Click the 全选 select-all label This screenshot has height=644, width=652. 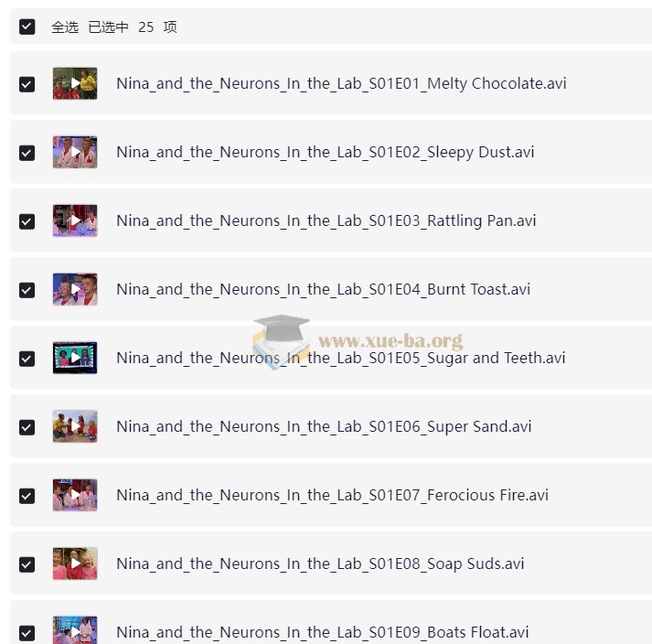[65, 27]
